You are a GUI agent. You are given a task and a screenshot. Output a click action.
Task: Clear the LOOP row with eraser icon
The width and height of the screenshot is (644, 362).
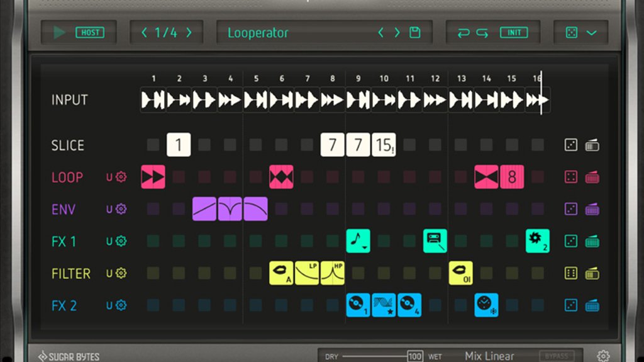592,178
